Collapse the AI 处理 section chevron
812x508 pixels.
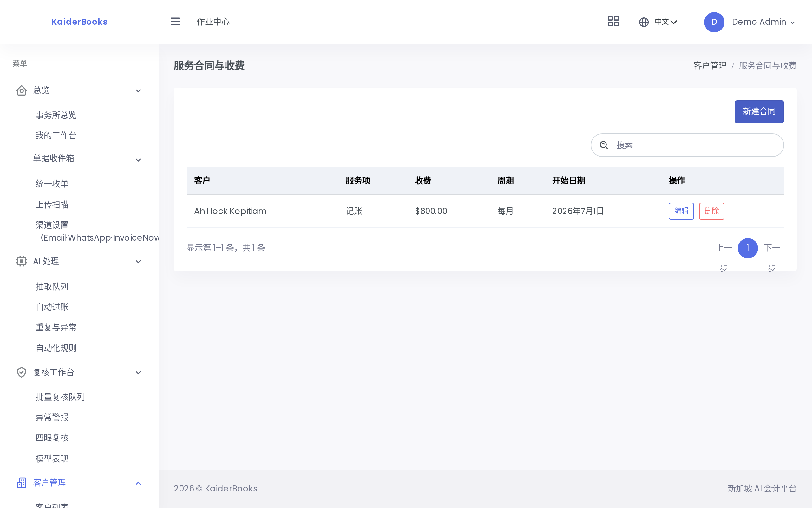click(138, 261)
